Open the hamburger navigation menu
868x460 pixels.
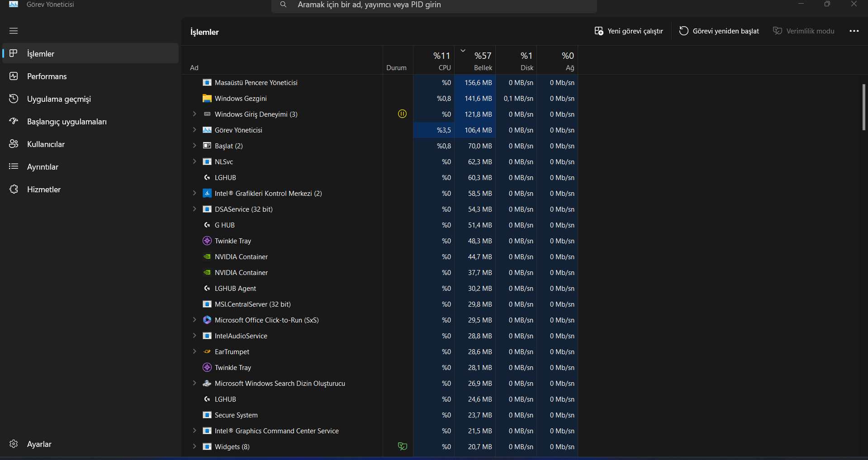[x=14, y=31]
